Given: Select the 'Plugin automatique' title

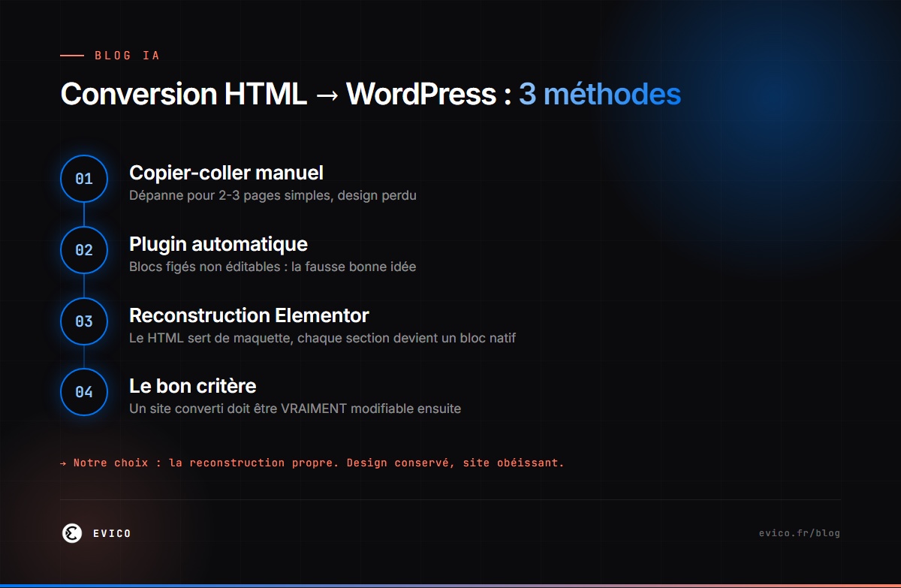Looking at the screenshot, I should coord(218,244).
